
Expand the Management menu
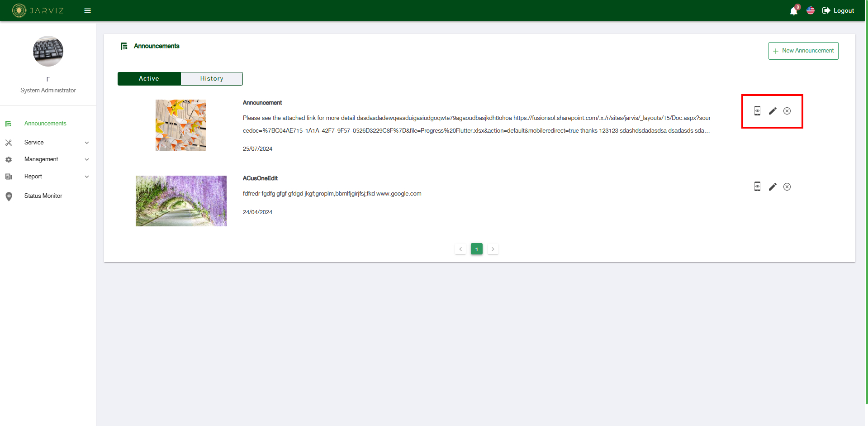tap(47, 159)
